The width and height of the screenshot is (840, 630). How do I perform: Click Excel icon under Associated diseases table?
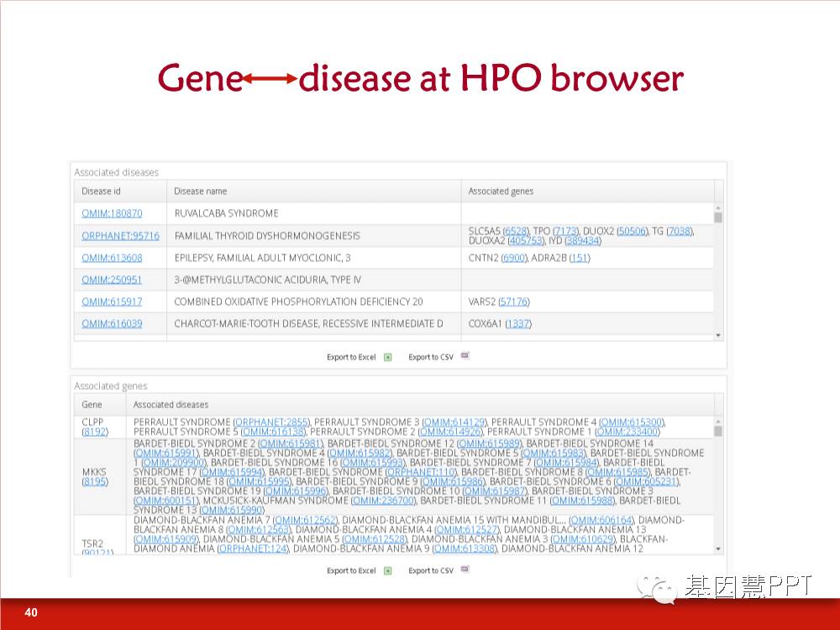(x=388, y=357)
